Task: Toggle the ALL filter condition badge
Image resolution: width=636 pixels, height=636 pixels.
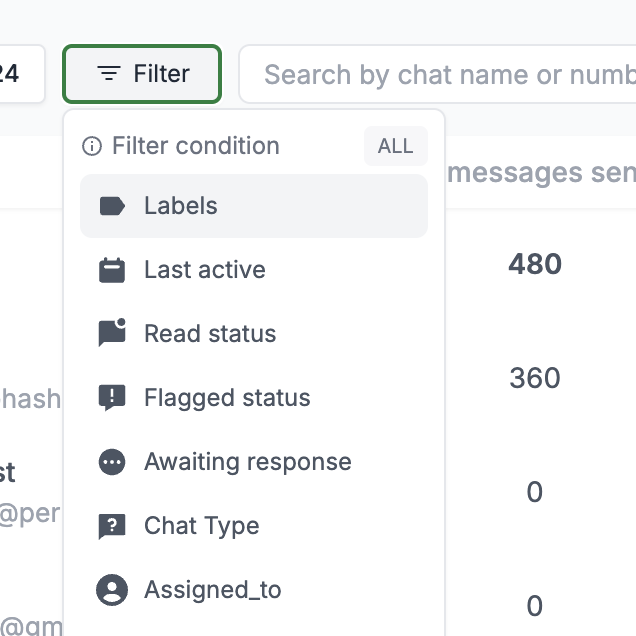Action: (395, 146)
